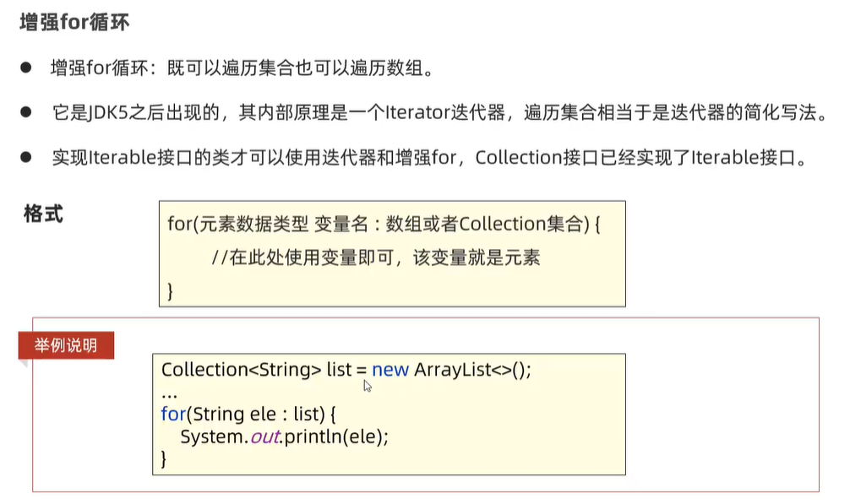
Task: Click the blue 'new' keyword in code
Action: pos(390,370)
